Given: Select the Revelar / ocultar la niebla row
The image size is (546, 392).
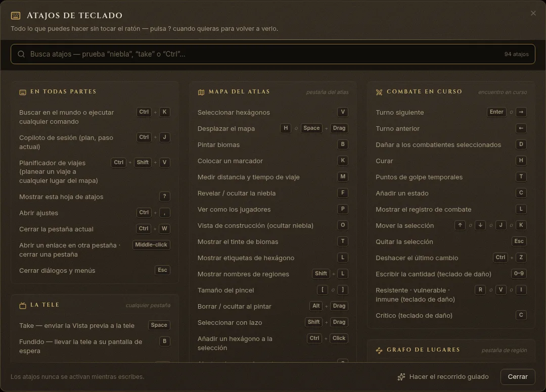Looking at the screenshot, I should point(272,193).
